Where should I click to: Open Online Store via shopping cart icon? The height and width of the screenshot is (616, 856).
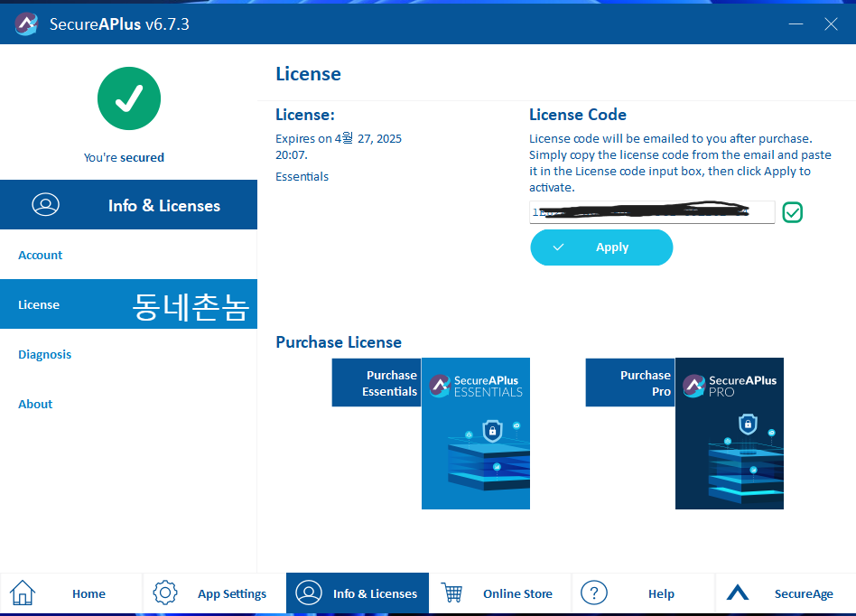451,593
